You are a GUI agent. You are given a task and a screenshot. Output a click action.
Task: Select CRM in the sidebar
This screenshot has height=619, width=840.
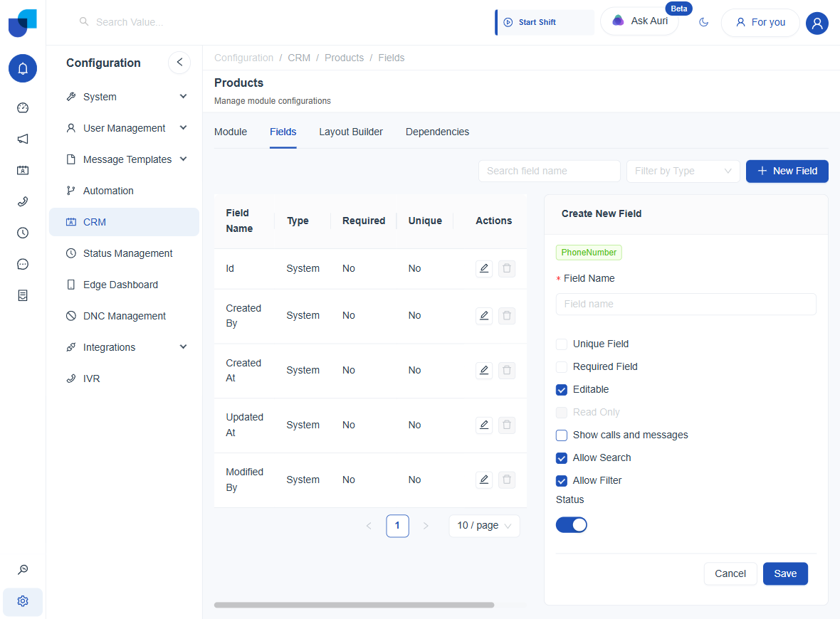click(124, 222)
